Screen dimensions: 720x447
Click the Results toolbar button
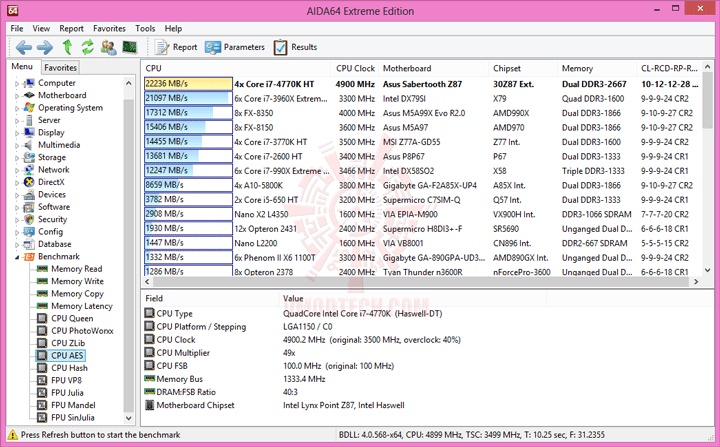click(x=295, y=47)
